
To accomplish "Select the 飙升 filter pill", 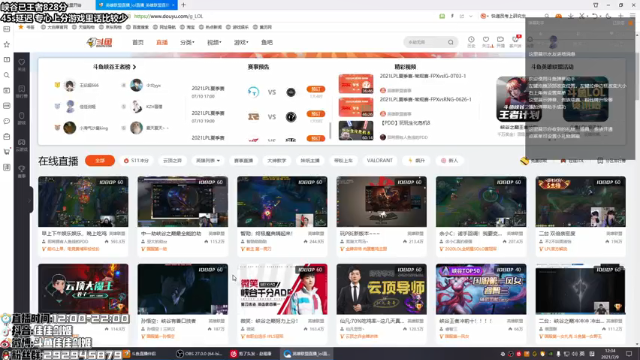I will 416,161.
